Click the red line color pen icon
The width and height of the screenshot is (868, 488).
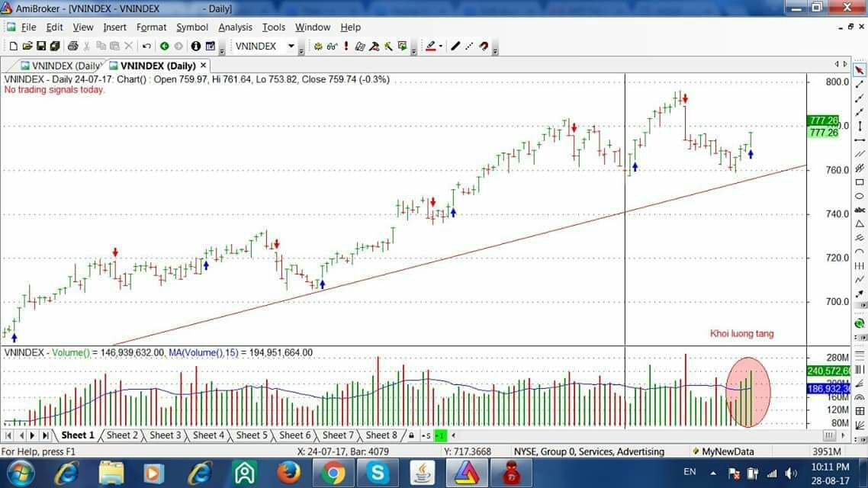click(x=431, y=47)
